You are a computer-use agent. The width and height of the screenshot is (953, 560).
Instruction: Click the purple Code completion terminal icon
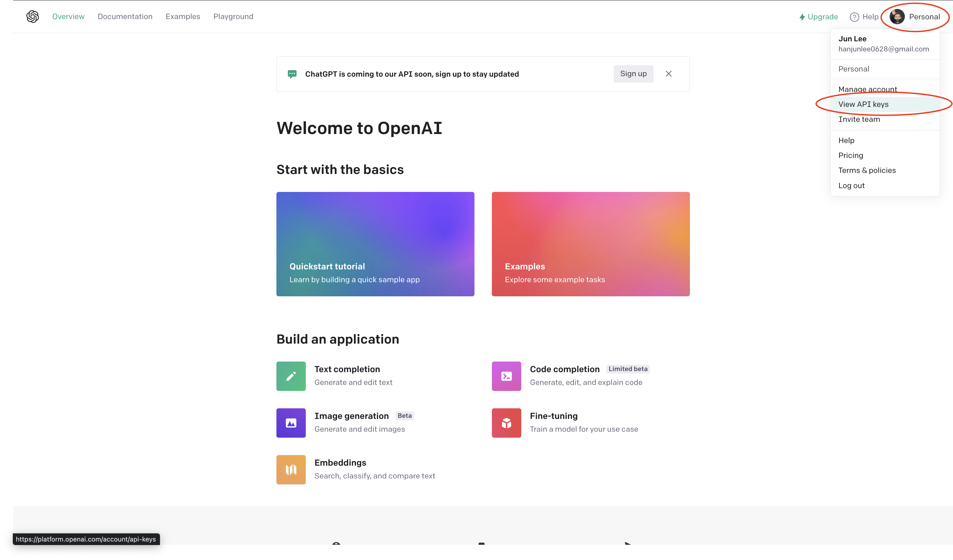506,376
